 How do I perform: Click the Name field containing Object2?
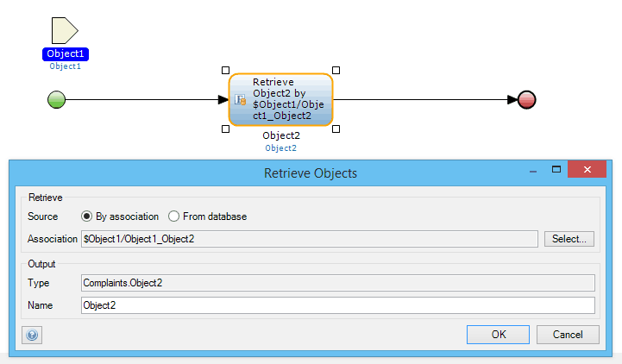(338, 305)
